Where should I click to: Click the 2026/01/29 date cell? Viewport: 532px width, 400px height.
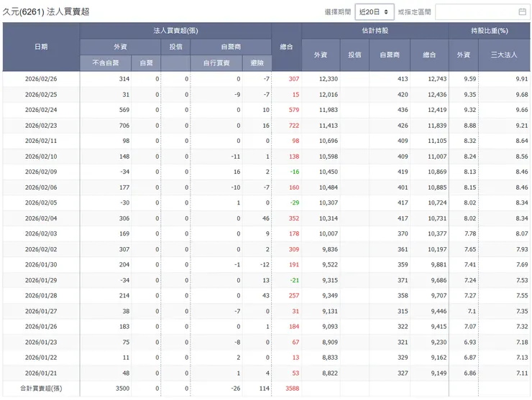pyautogui.click(x=41, y=280)
